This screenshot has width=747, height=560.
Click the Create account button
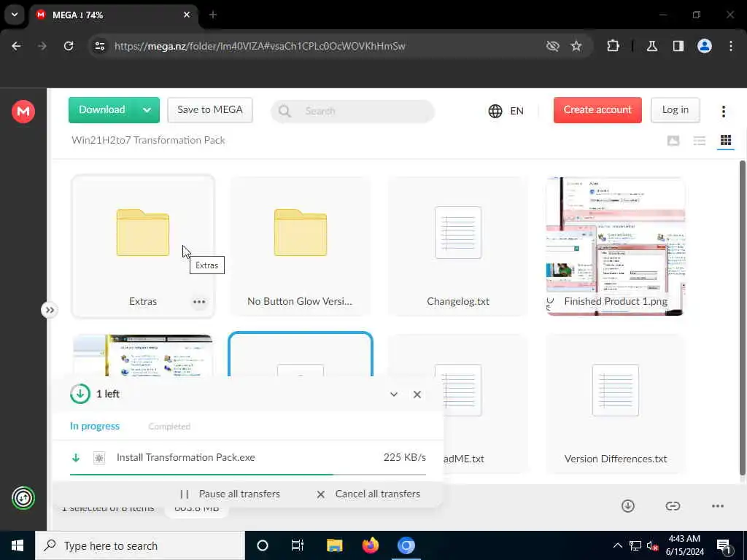coord(597,110)
